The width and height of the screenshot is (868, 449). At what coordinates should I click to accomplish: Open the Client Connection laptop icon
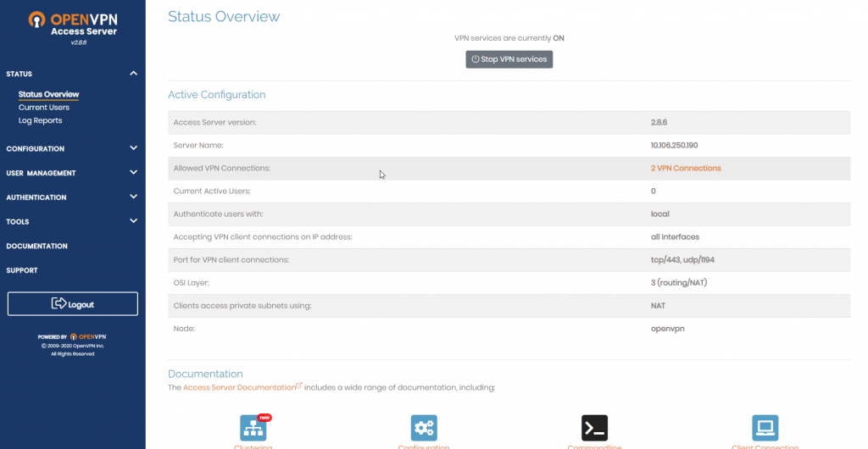765,428
